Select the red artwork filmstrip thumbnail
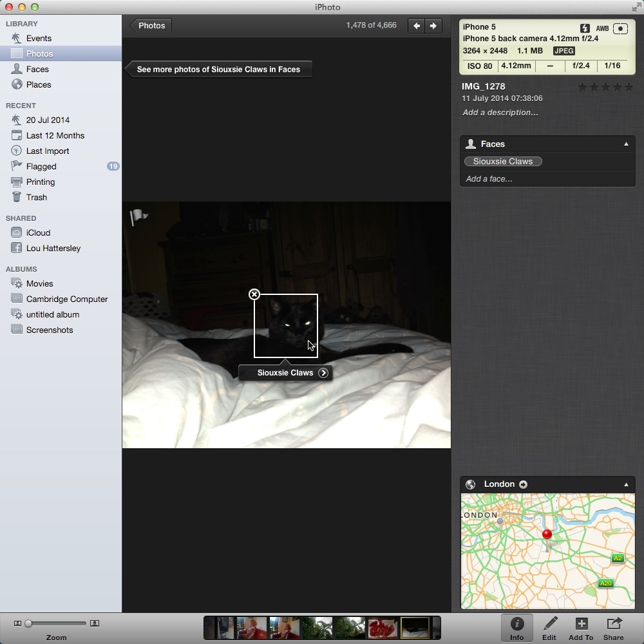The height and width of the screenshot is (644, 644). pyautogui.click(x=383, y=628)
